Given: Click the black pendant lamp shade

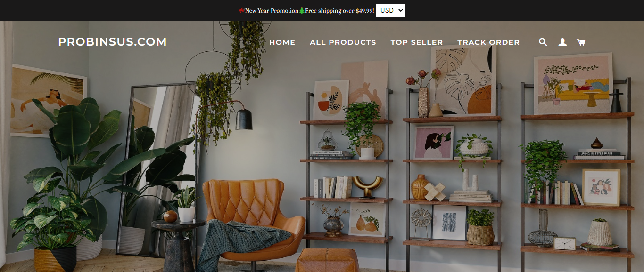Looking at the screenshot, I should tap(244, 120).
